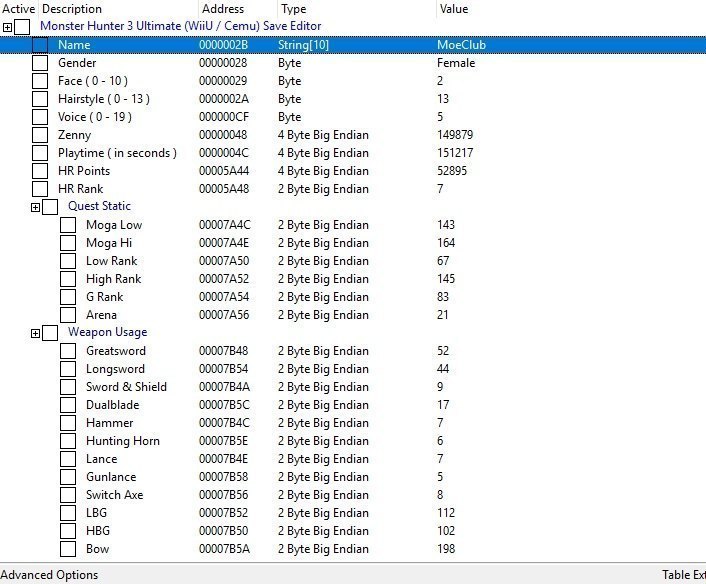The height and width of the screenshot is (584, 706).
Task: Check the Hunting Horn checkbox
Action: [68, 441]
